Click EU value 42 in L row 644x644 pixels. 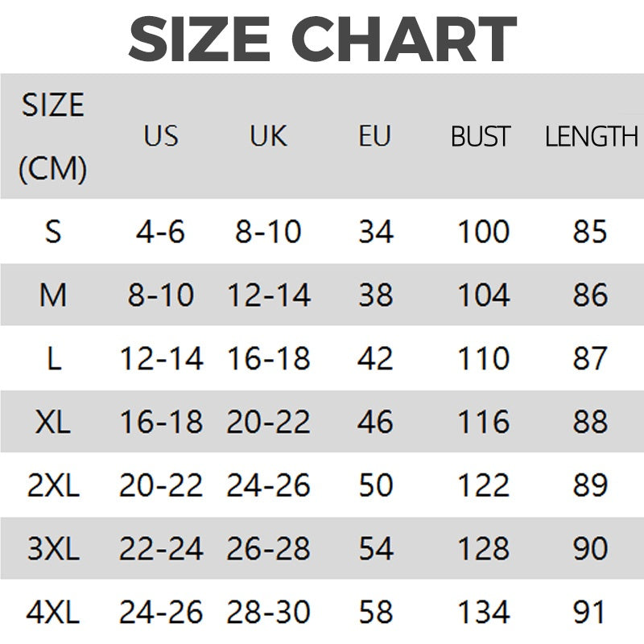375,358
